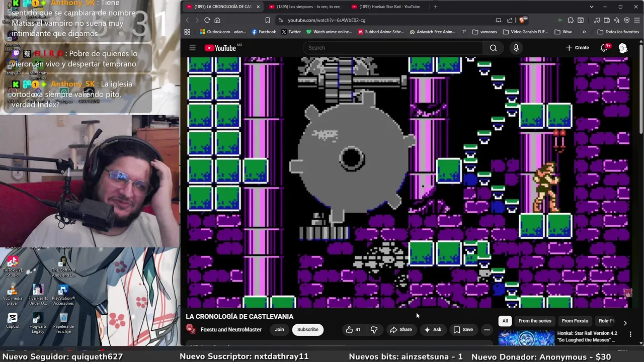
Task: Open the Foxstu and NeutroMaster channel link
Action: pos(231,330)
